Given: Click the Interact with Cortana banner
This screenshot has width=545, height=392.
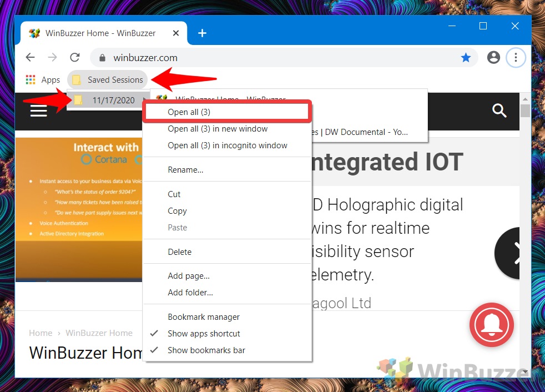Looking at the screenshot, I should (x=79, y=209).
